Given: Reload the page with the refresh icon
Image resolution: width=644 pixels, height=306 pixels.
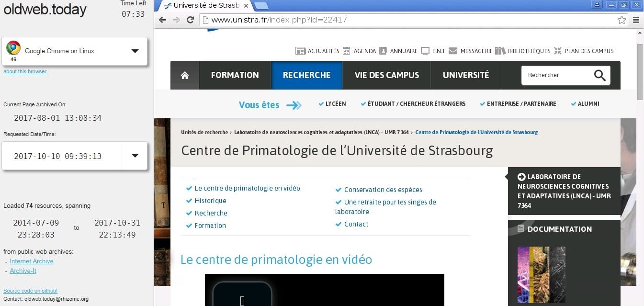Looking at the screenshot, I should [190, 20].
